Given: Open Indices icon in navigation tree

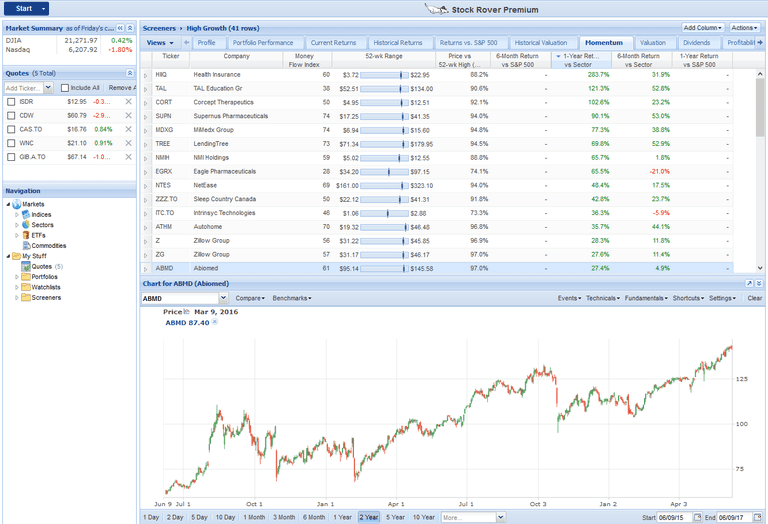Looking at the screenshot, I should pos(26,214).
